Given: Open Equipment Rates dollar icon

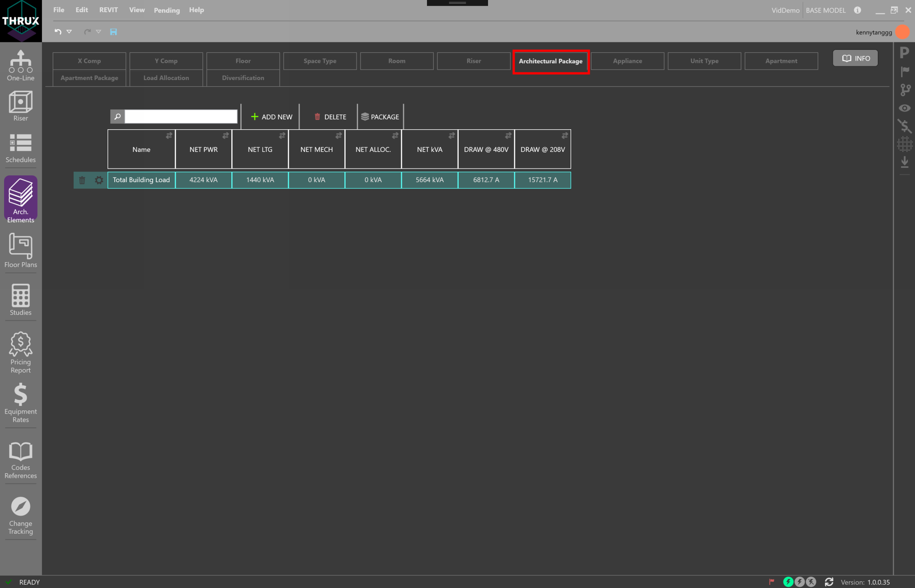Looking at the screenshot, I should click(x=20, y=402).
